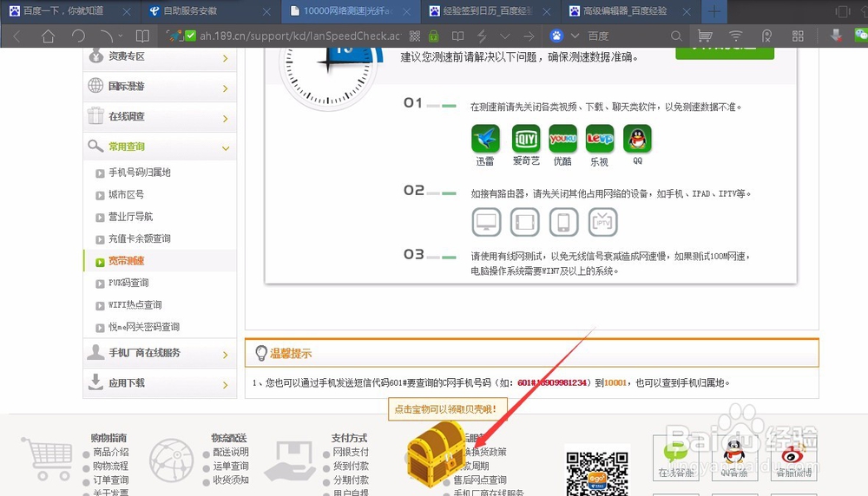
Task: Click the QQ客服 icon
Action: (x=734, y=458)
